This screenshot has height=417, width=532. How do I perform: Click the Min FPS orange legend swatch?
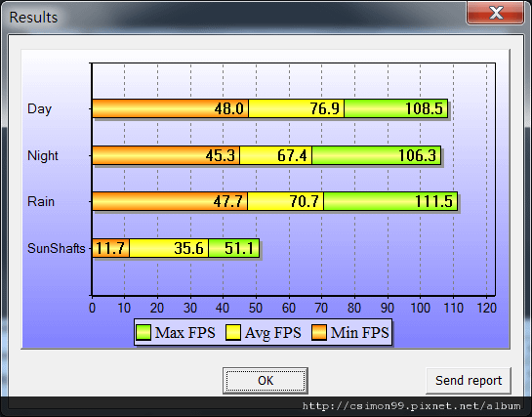click(319, 332)
